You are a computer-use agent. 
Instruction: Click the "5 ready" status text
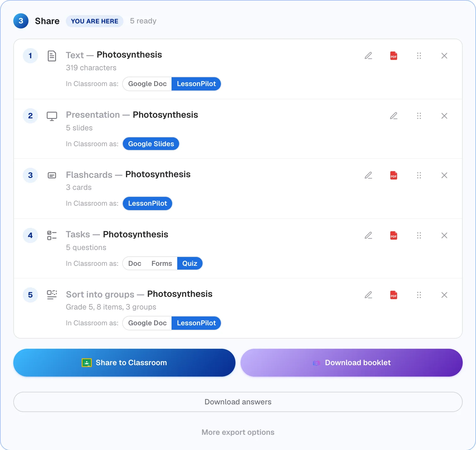pyautogui.click(x=143, y=21)
